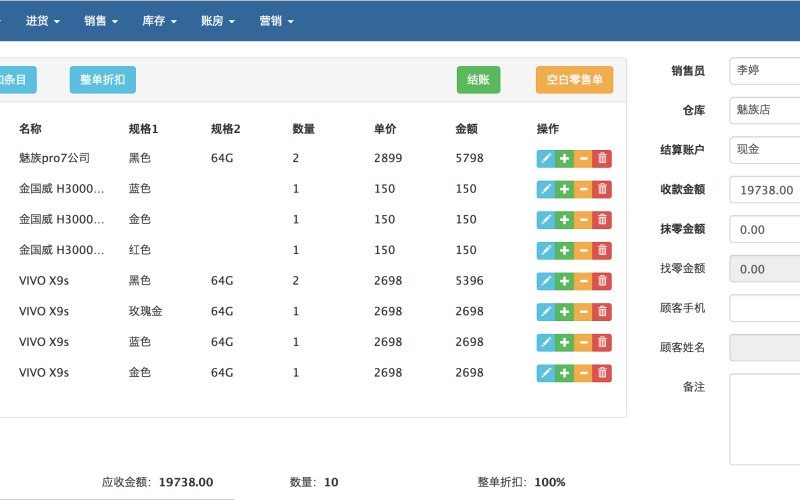Decrease quantity for 魅族pro7公司 row
This screenshot has height=500, width=800.
pos(583,159)
